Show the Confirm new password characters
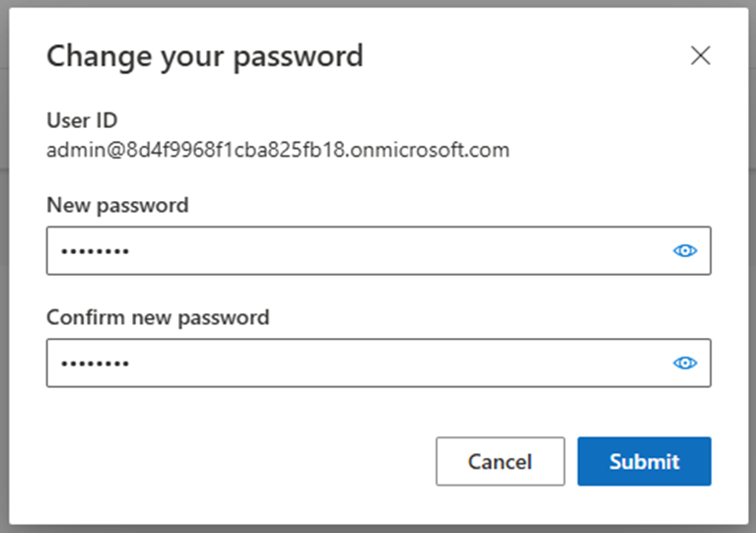Screen dimensions: 756x533 (x=685, y=363)
